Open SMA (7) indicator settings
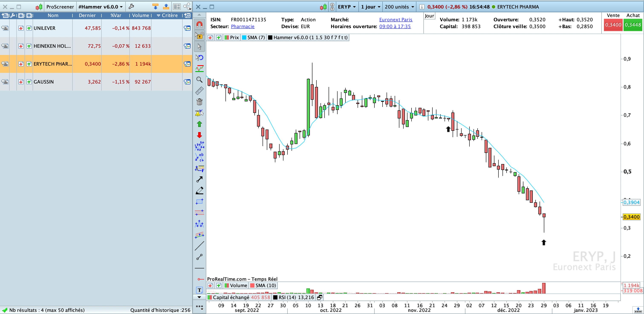Viewport: 644px width, 314px height. 253,37
